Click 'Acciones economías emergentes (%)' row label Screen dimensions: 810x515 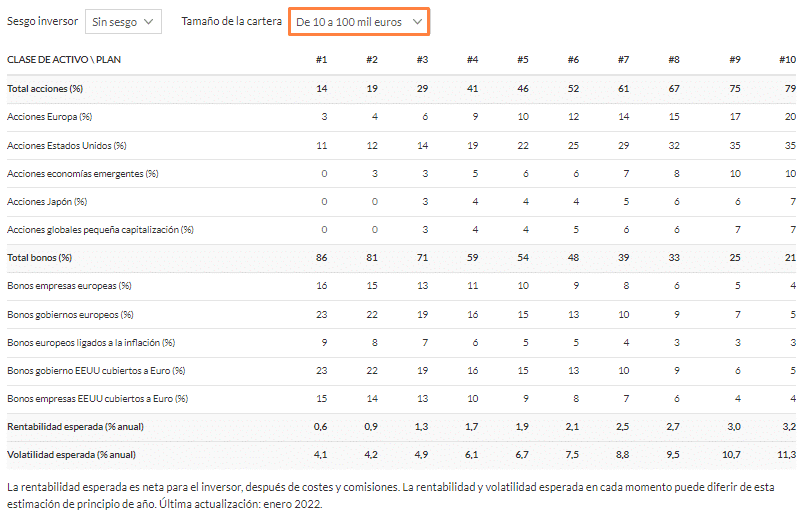coord(83,174)
